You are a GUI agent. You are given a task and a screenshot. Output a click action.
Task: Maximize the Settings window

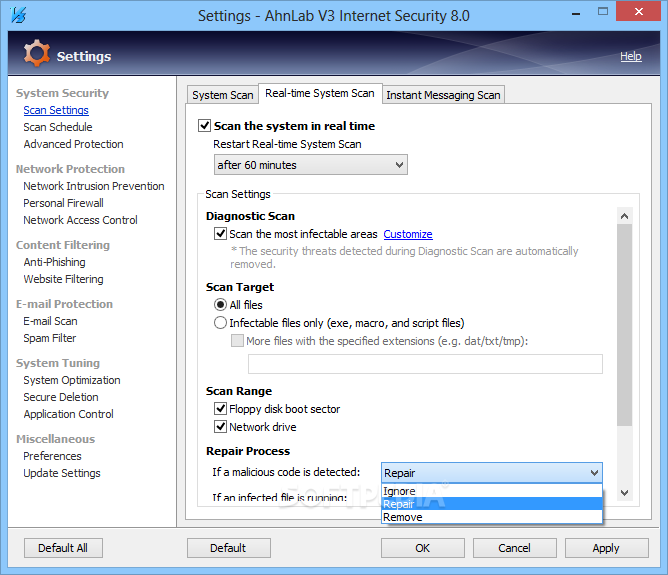tap(603, 12)
